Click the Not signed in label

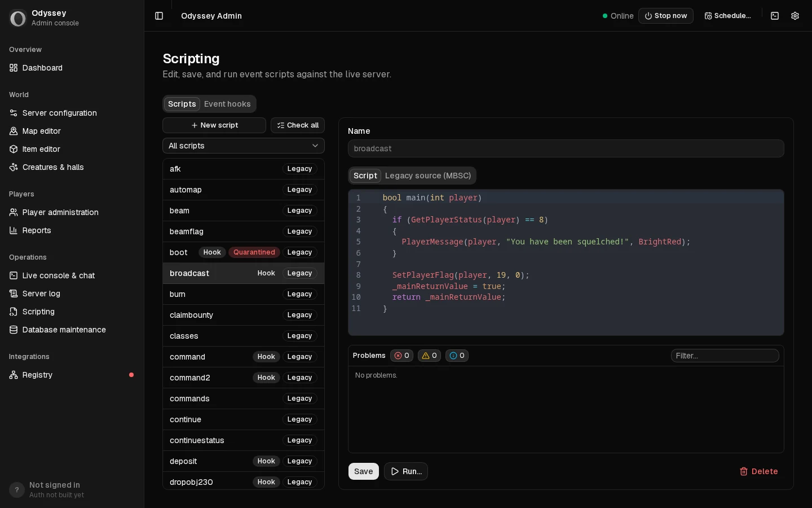pos(55,485)
